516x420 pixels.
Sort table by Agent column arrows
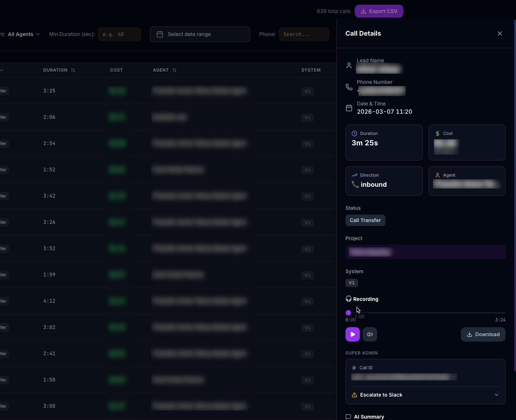175,70
